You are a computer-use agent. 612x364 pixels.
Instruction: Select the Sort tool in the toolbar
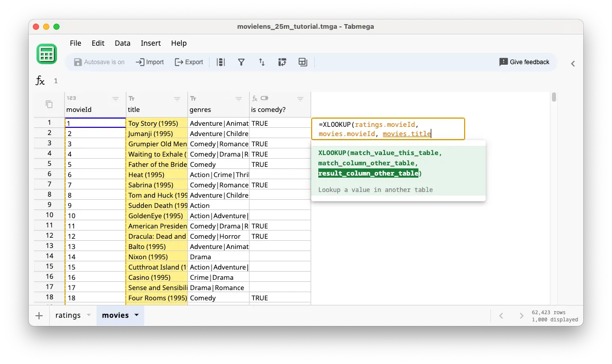pos(262,62)
